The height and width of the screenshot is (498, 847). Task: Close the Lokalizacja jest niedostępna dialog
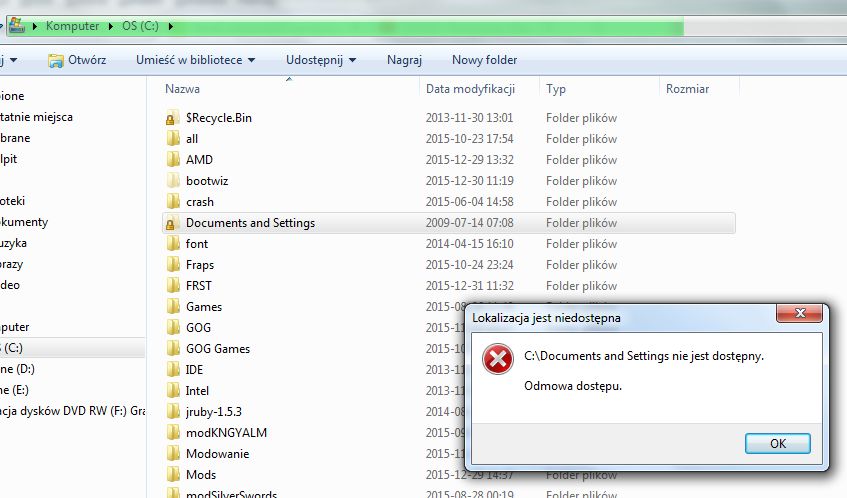pyautogui.click(x=801, y=315)
